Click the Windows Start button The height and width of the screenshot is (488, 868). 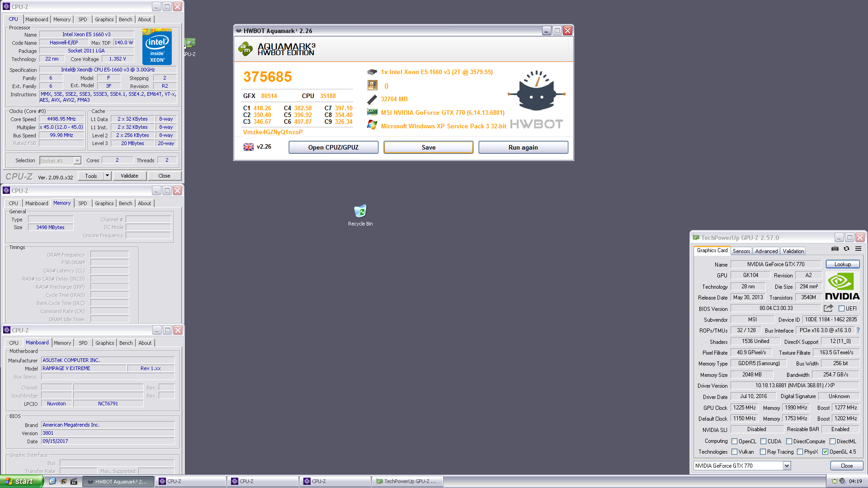click(22, 481)
